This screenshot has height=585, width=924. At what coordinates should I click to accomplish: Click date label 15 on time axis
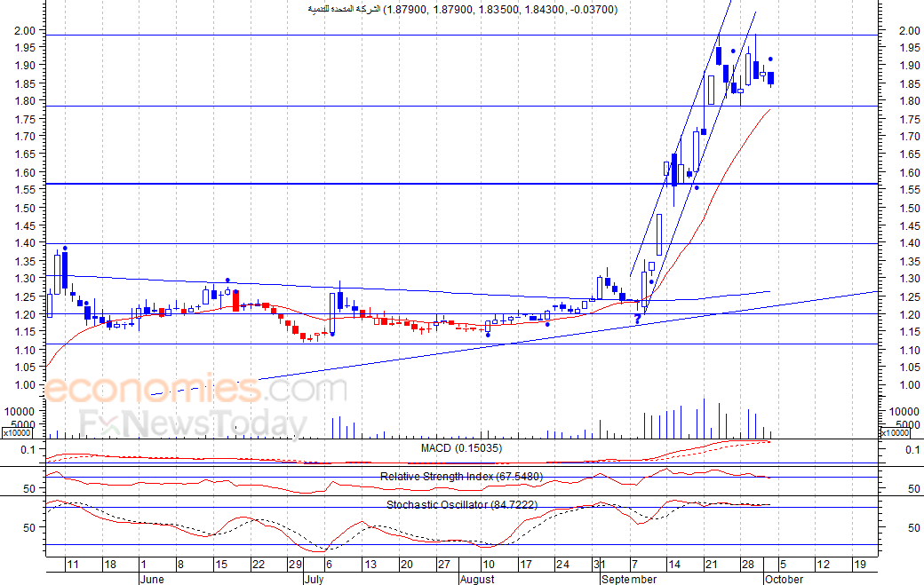[221, 565]
